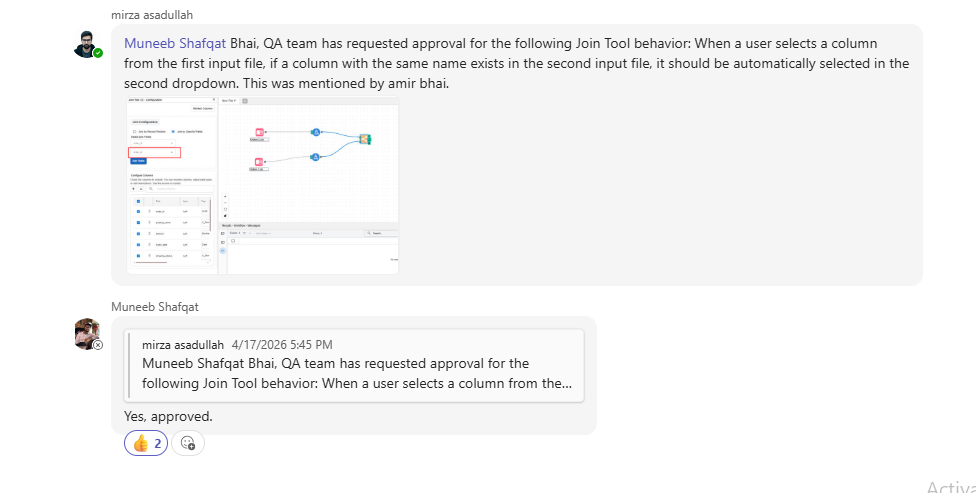Image resolution: width=976 pixels, height=493 pixels.
Task: Open the red-highlighted second join field dropdown
Action: click(x=155, y=152)
